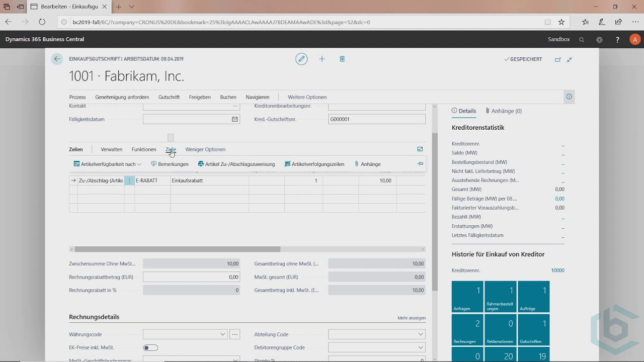Select the Einkaufsrabatt description cell
The width and height of the screenshot is (644, 362).
tap(209, 180)
